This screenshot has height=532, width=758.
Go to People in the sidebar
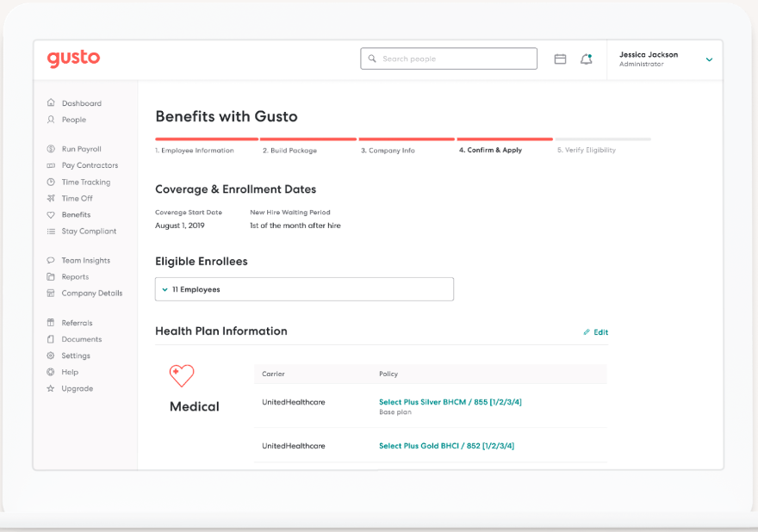(74, 120)
